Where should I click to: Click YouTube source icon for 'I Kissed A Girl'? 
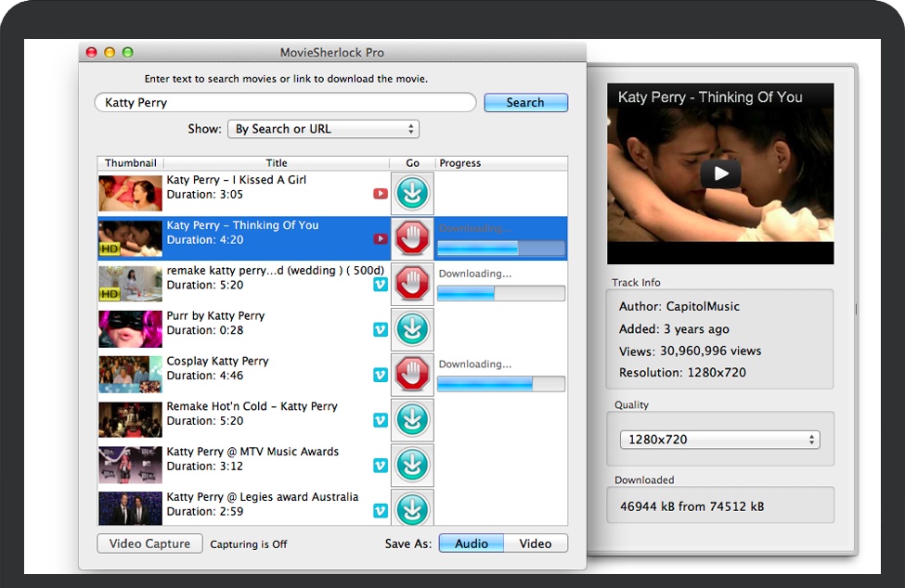(x=380, y=194)
